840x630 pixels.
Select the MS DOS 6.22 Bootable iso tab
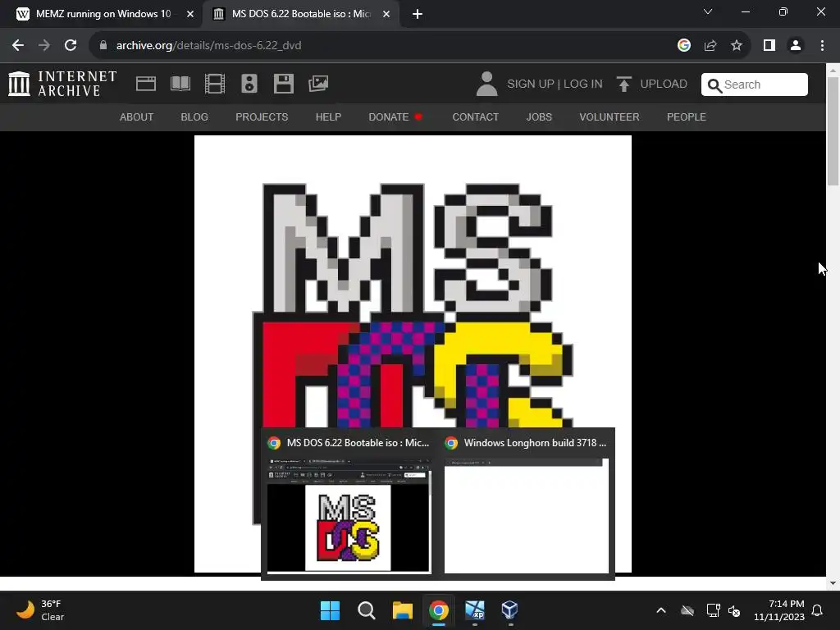point(300,15)
